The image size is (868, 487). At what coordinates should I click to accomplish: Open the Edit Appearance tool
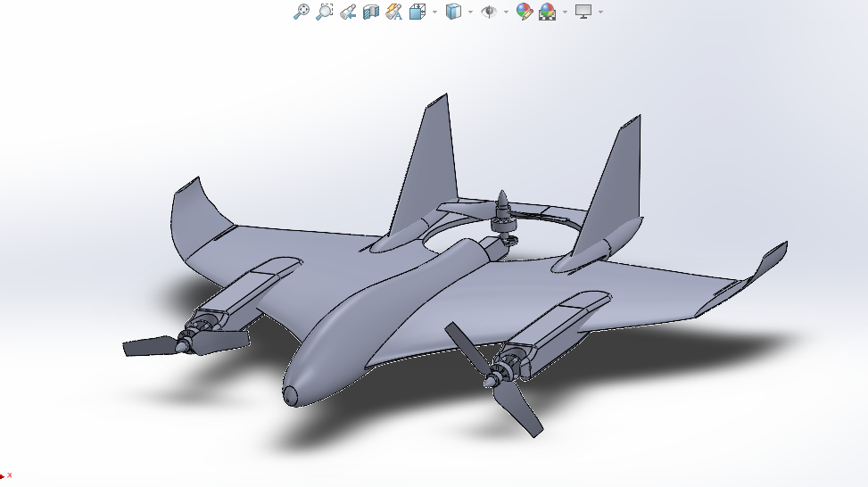click(525, 12)
